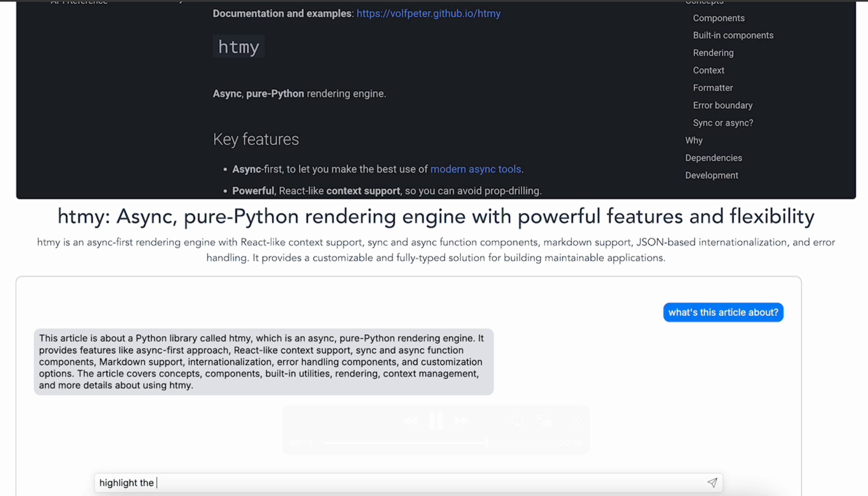Click the send message paper-plane icon
Image resolution: width=868 pixels, height=496 pixels.
(x=712, y=483)
